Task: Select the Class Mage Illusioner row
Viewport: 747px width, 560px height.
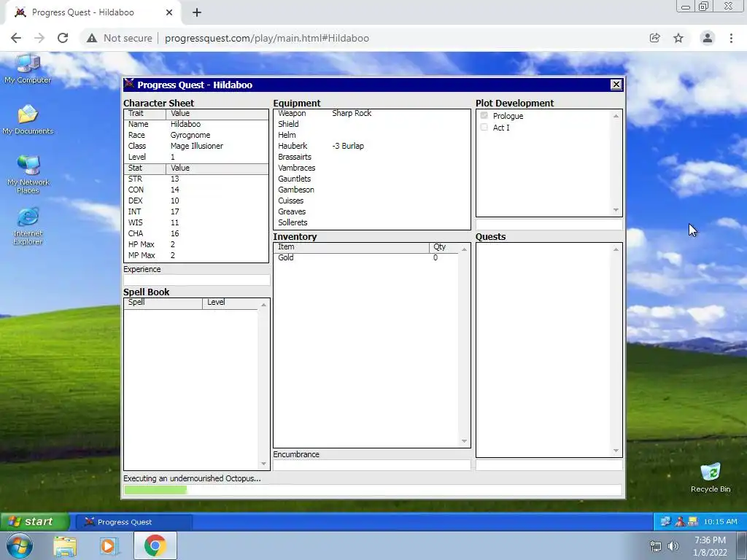Action: (196, 146)
